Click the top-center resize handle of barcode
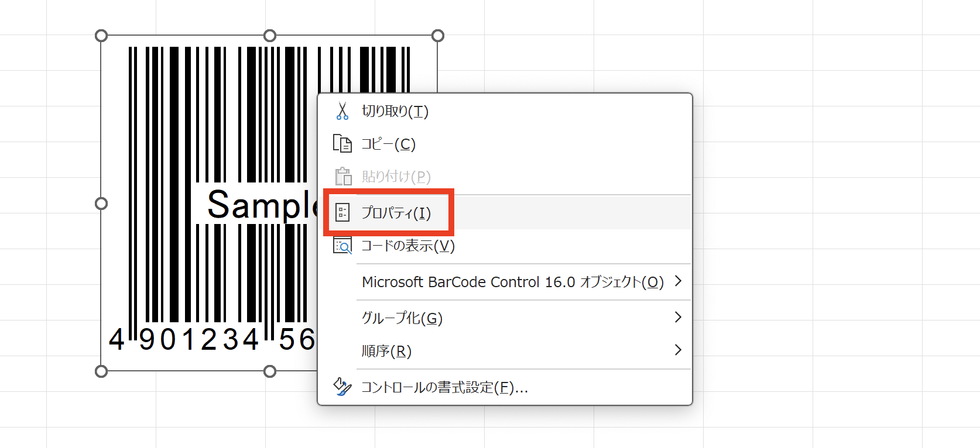The height and width of the screenshot is (448, 980). 270,36
